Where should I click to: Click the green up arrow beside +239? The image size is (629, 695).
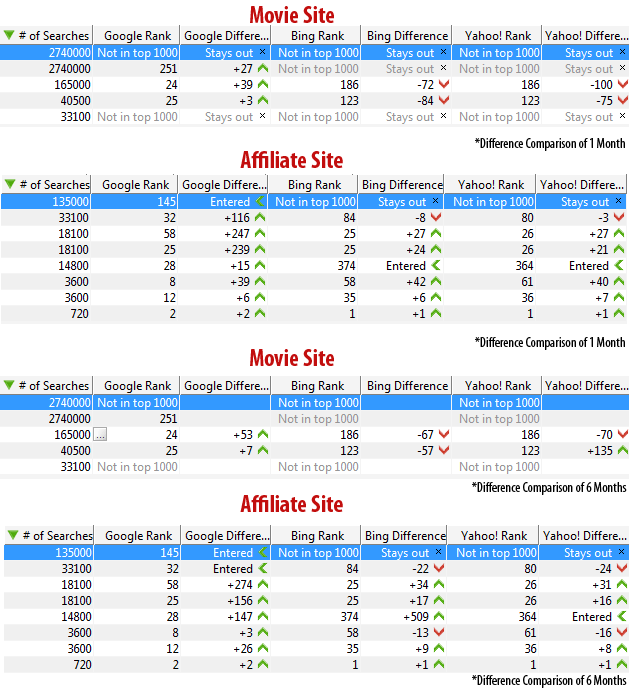[x=260, y=249]
